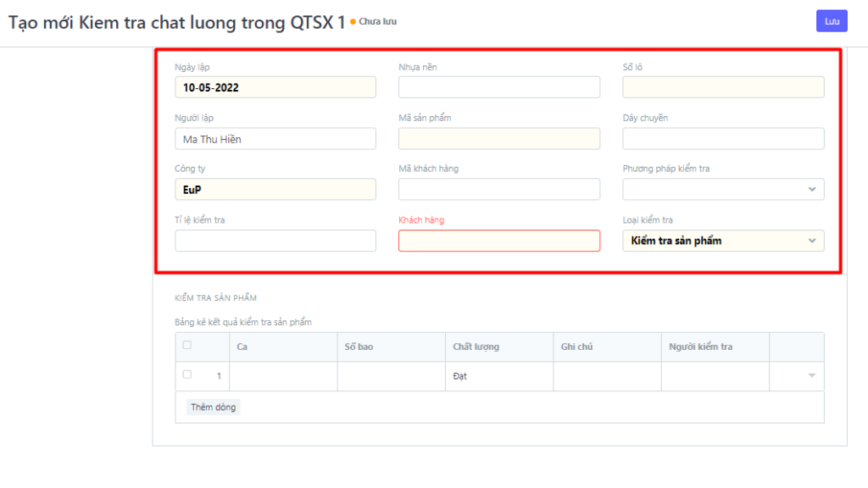Click the Mã sản phẩm input field
This screenshot has width=868, height=488.
(499, 139)
